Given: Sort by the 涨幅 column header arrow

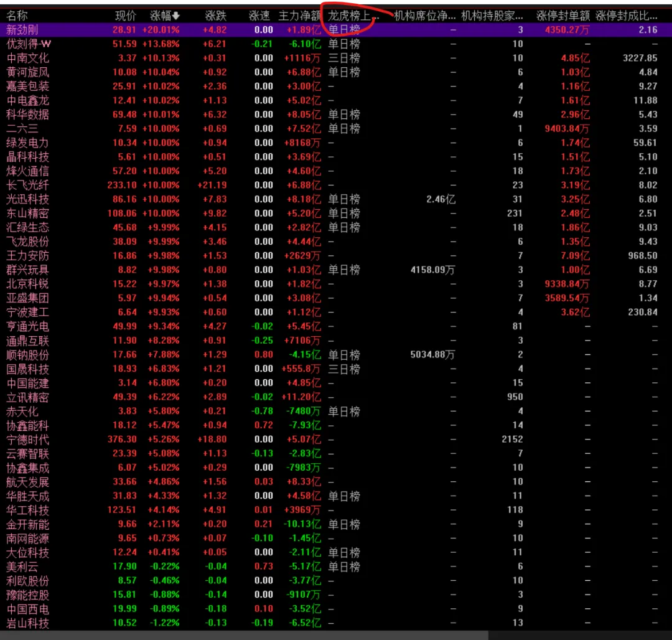Looking at the screenshot, I should coord(175,16).
